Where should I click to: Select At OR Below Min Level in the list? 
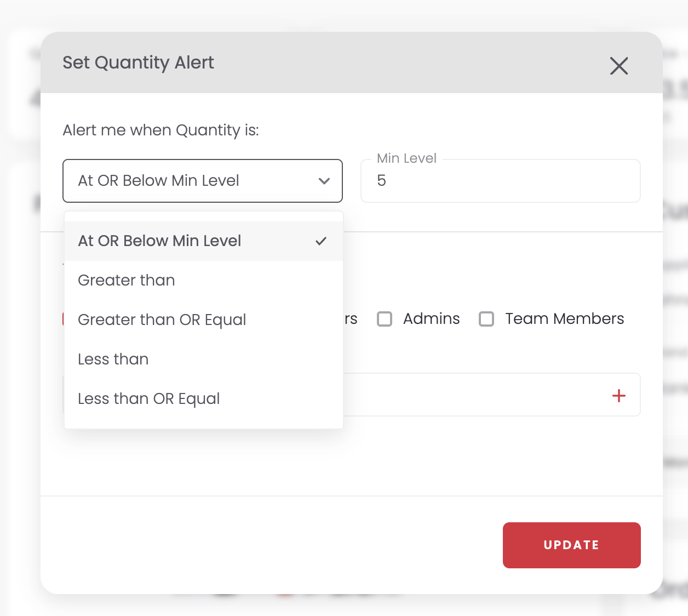click(x=204, y=241)
